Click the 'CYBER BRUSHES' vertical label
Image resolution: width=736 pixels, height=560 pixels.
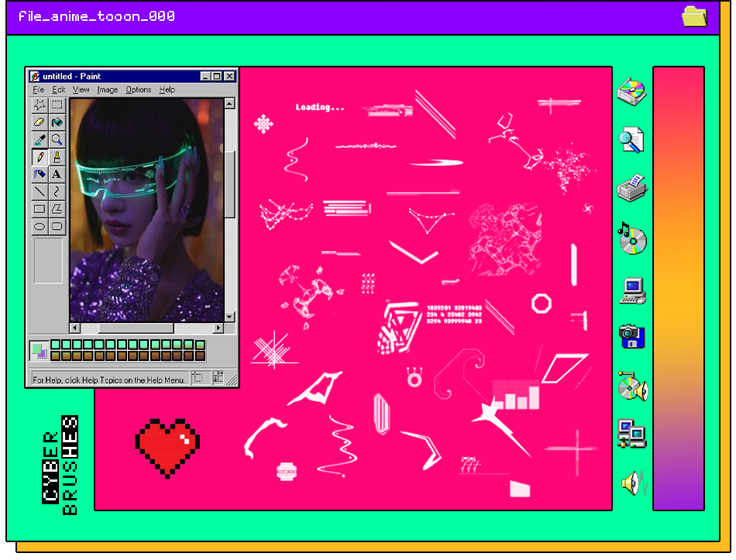point(60,466)
